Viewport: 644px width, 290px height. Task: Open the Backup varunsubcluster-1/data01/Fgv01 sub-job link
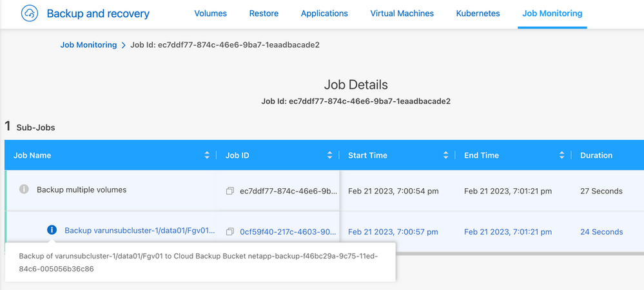[140, 231]
